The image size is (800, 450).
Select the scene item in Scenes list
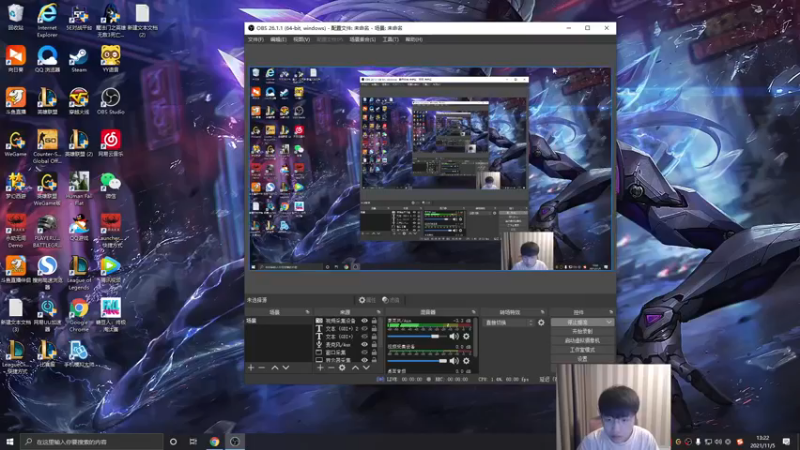(x=279, y=321)
